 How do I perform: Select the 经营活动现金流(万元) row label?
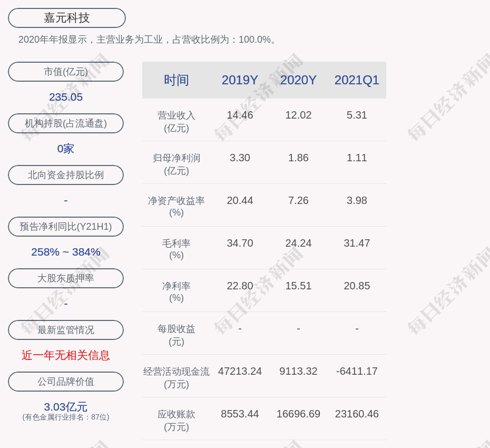pyautogui.click(x=177, y=377)
